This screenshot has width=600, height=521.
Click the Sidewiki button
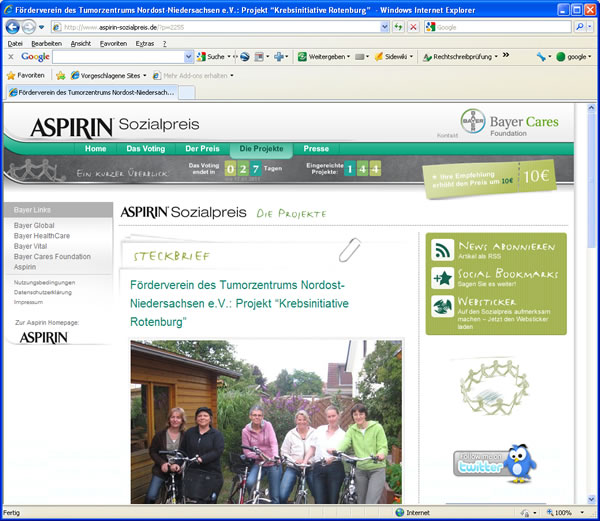pos(393,57)
